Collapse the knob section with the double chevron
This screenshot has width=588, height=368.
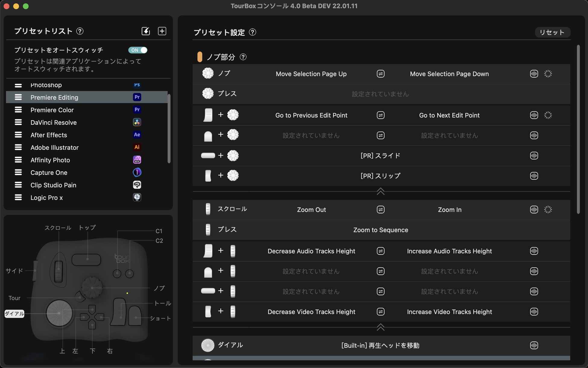click(x=381, y=191)
